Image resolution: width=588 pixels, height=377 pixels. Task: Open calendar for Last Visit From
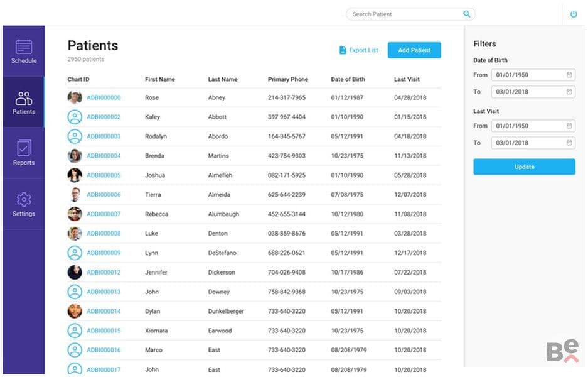point(569,126)
